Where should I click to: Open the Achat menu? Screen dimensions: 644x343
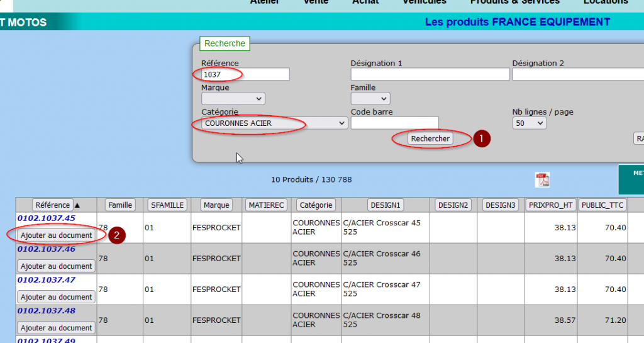(x=365, y=2)
